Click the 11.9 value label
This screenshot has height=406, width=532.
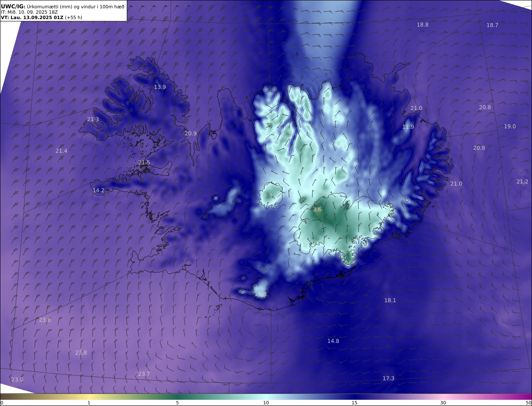tap(408, 127)
